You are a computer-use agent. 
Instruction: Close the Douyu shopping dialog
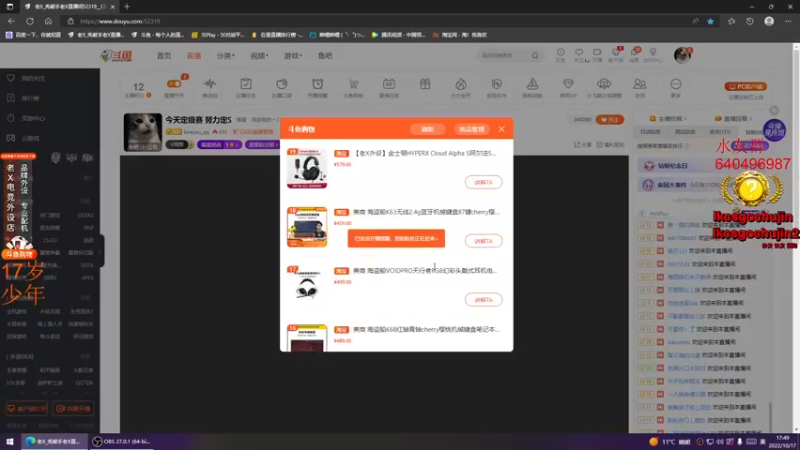tap(502, 129)
